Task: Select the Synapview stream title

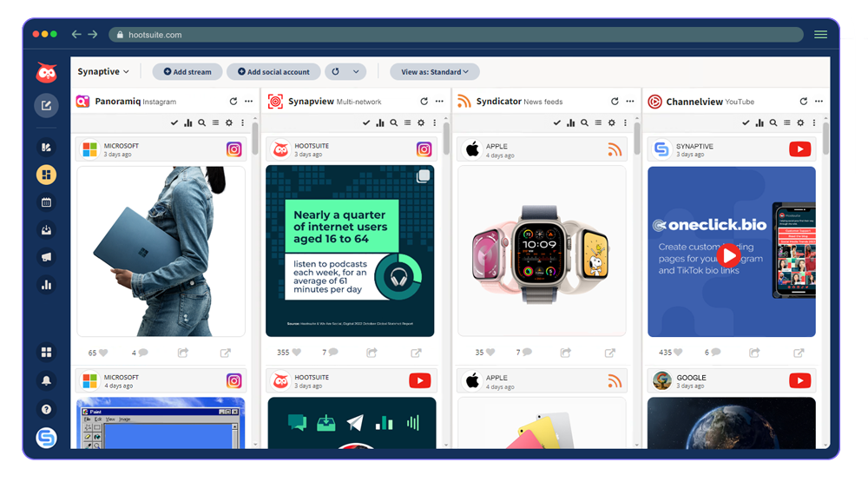Action: (311, 102)
